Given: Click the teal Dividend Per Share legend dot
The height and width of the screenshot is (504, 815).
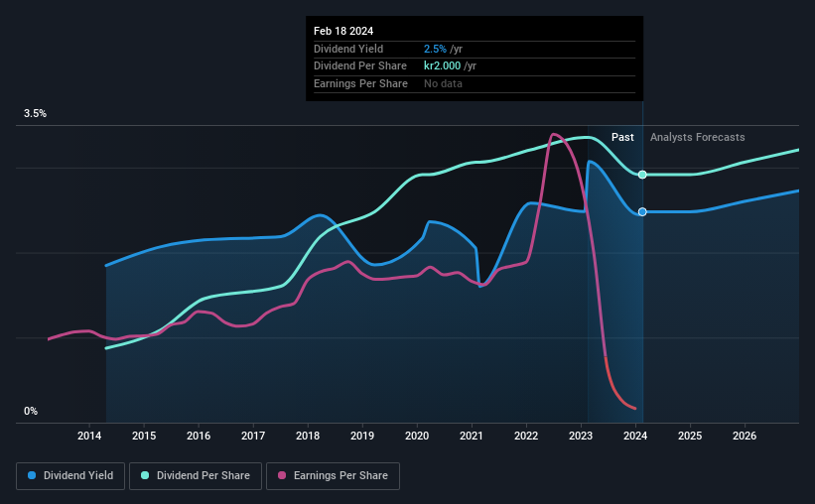Looking at the screenshot, I should tap(145, 475).
